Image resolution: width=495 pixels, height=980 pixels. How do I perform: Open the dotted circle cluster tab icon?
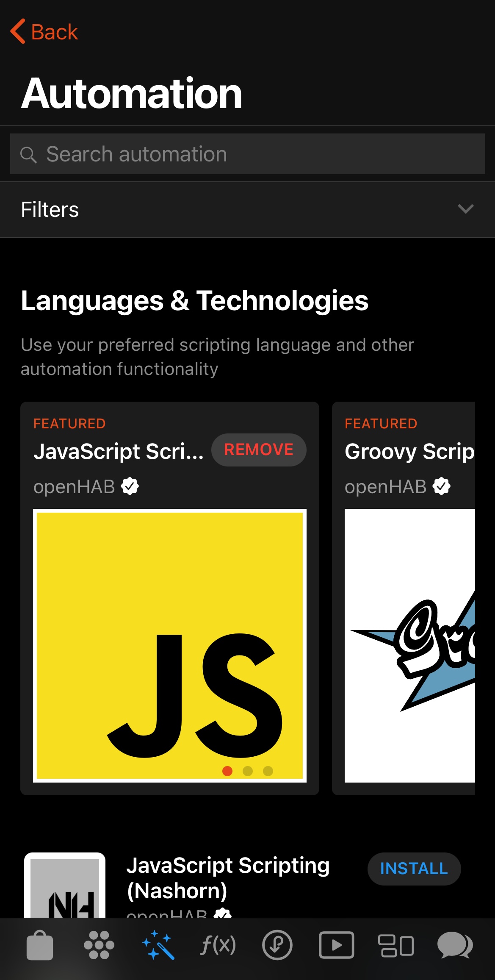[x=99, y=945]
